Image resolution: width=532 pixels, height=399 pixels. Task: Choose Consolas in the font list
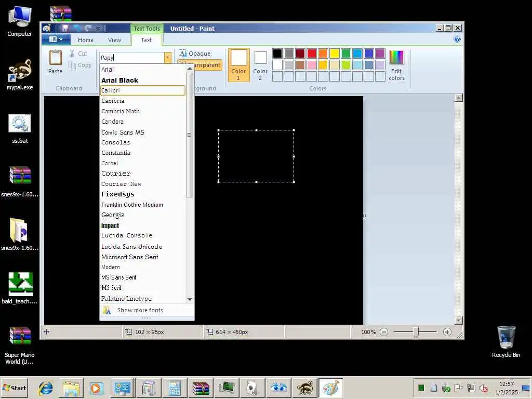pos(142,142)
